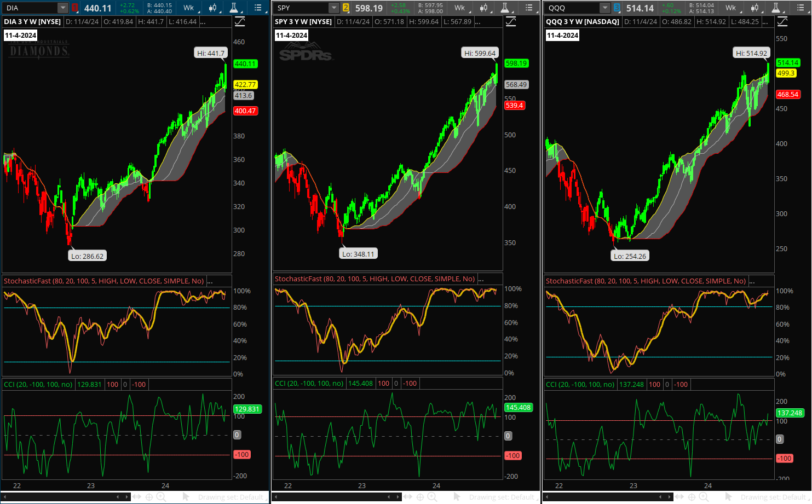
Task: Open list menu icon in SPY chart toolbar
Action: click(529, 8)
